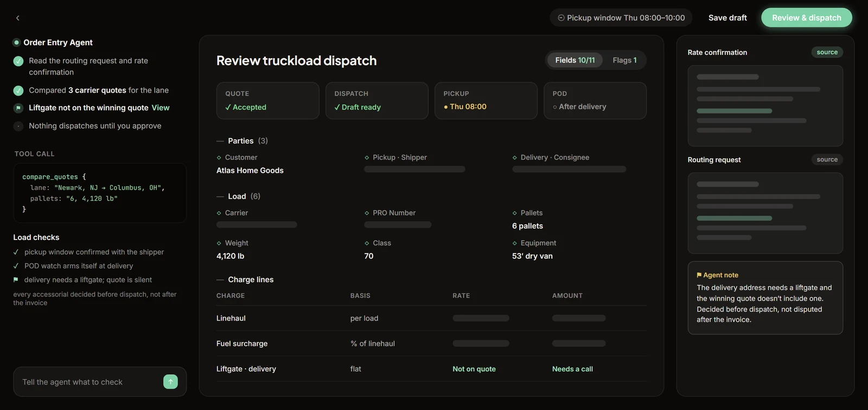Click the 'Load checks' heading

36,237
